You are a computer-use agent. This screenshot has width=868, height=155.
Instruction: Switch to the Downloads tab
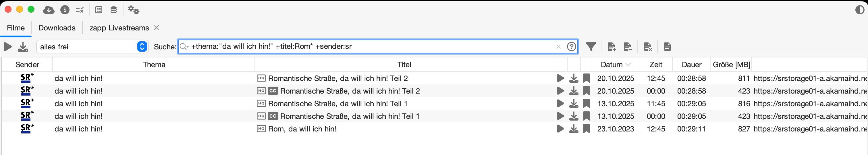pos(57,28)
